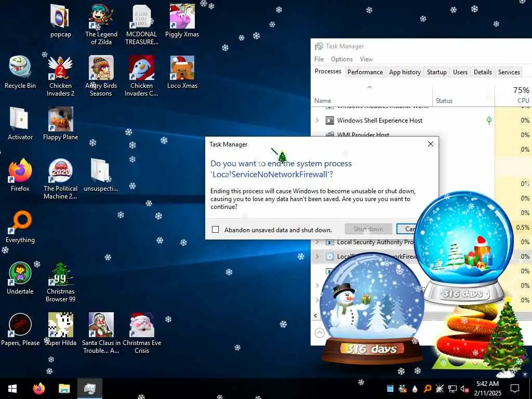
Task: Select The Political Machine 2020 icon
Action: pyautogui.click(x=60, y=179)
